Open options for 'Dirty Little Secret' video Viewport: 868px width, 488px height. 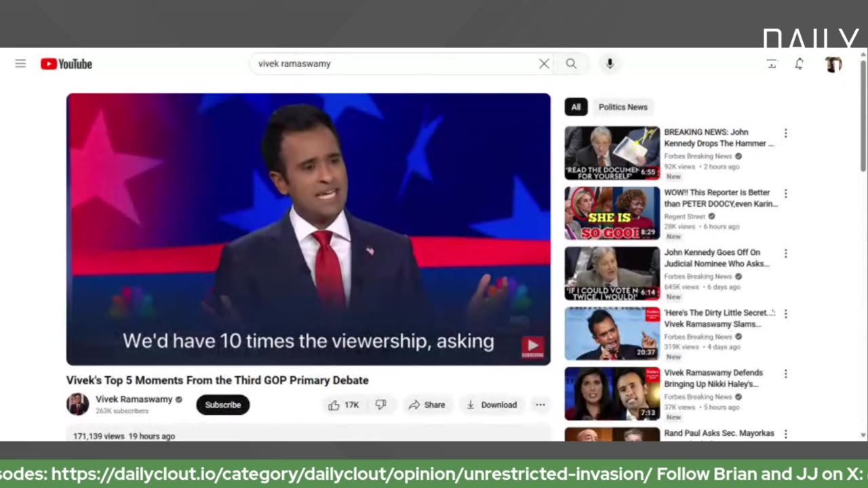point(786,314)
